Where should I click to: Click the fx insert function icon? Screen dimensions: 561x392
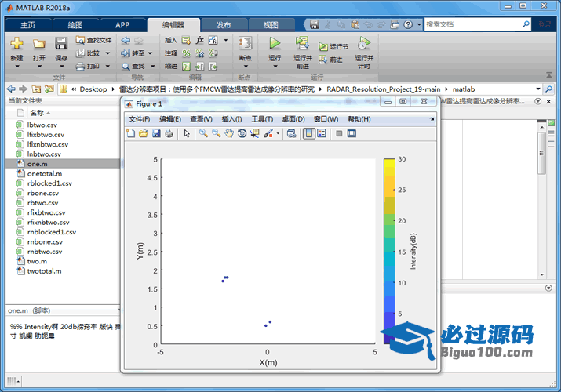click(199, 40)
